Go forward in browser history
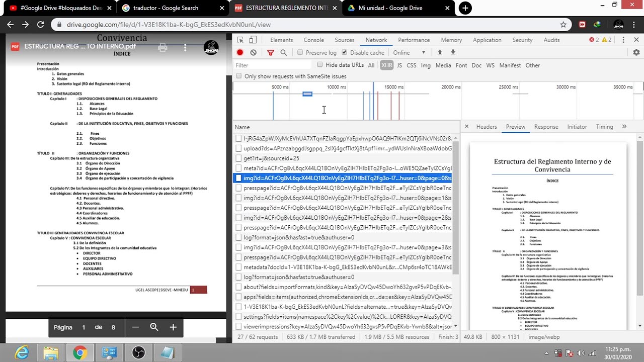Image resolution: width=644 pixels, height=362 pixels. (x=25, y=24)
